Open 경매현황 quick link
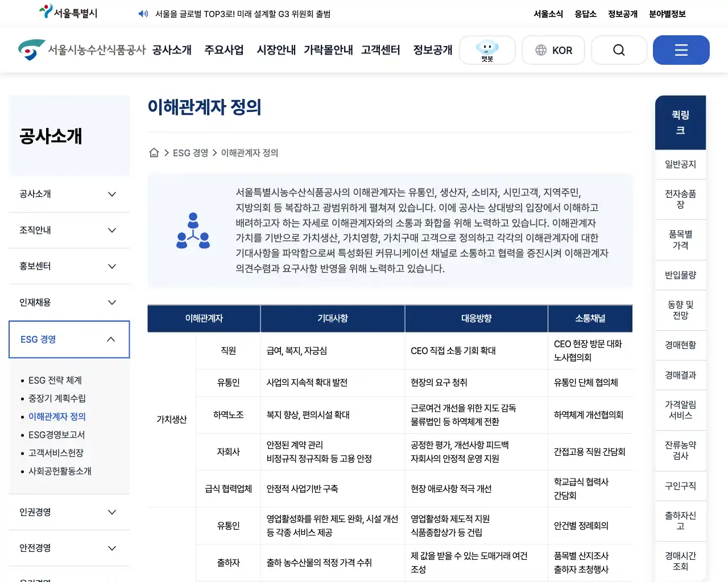This screenshot has width=728, height=582. pos(681,345)
